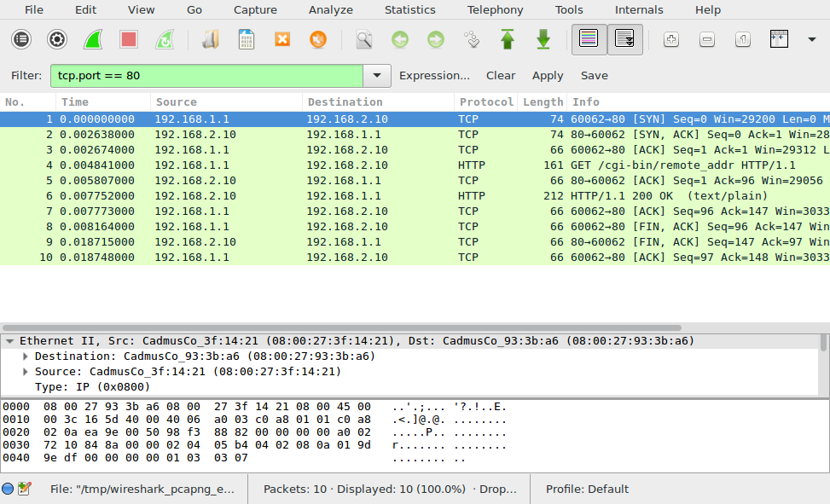Expand the Source CadmusCo_3f:14:21 node

coord(25,372)
